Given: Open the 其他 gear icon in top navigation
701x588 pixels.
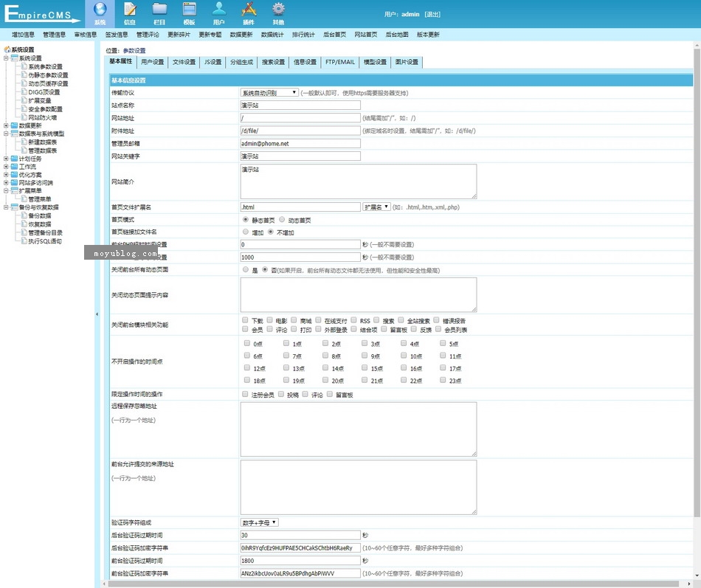Looking at the screenshot, I should 278,9.
